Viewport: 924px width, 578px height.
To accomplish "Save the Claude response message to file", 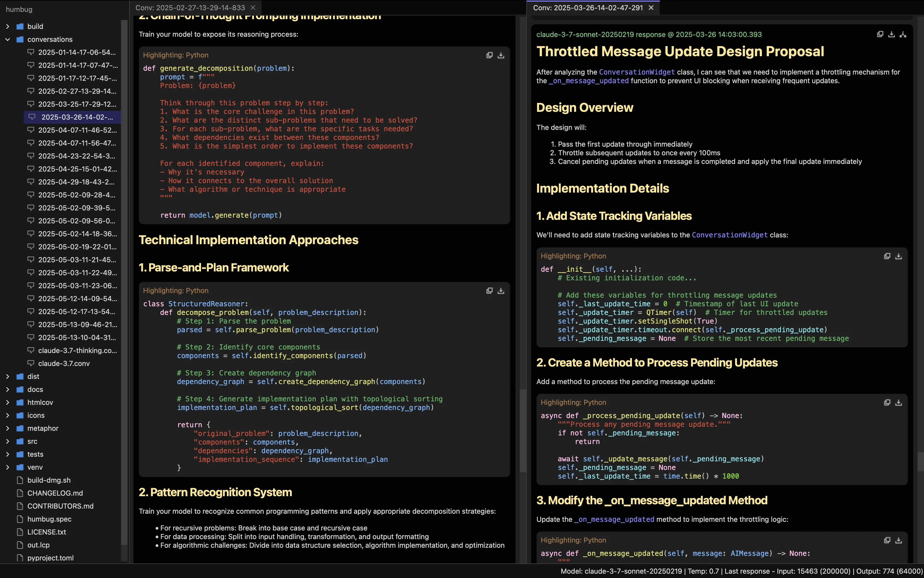I will pyautogui.click(x=892, y=34).
